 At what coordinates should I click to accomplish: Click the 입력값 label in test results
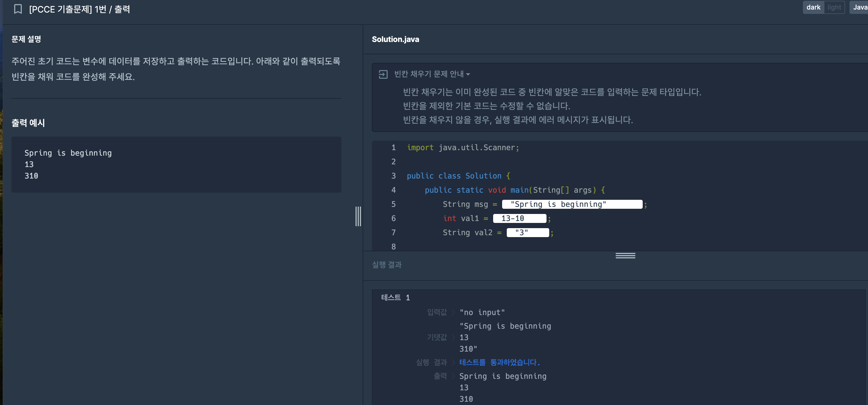(437, 312)
